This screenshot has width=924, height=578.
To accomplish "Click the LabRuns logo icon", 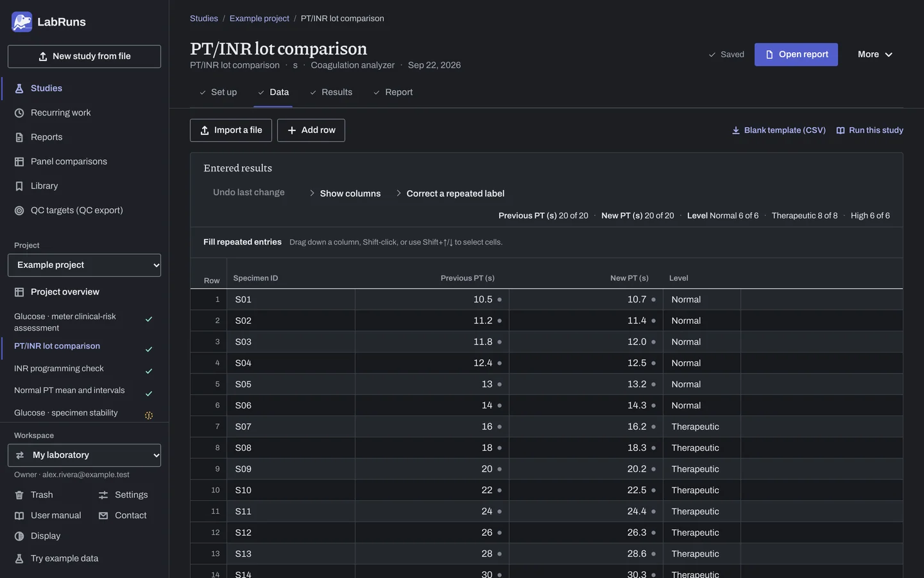I will tap(22, 22).
